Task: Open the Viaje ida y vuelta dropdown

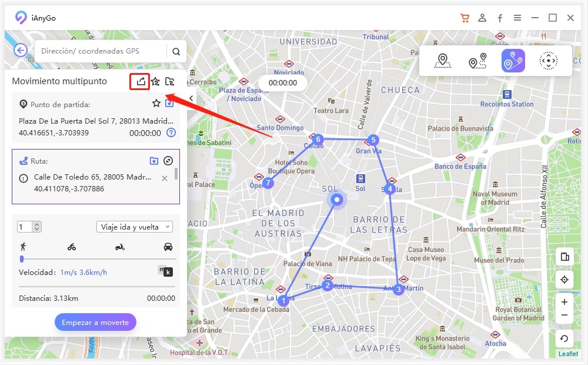Action: 135,227
